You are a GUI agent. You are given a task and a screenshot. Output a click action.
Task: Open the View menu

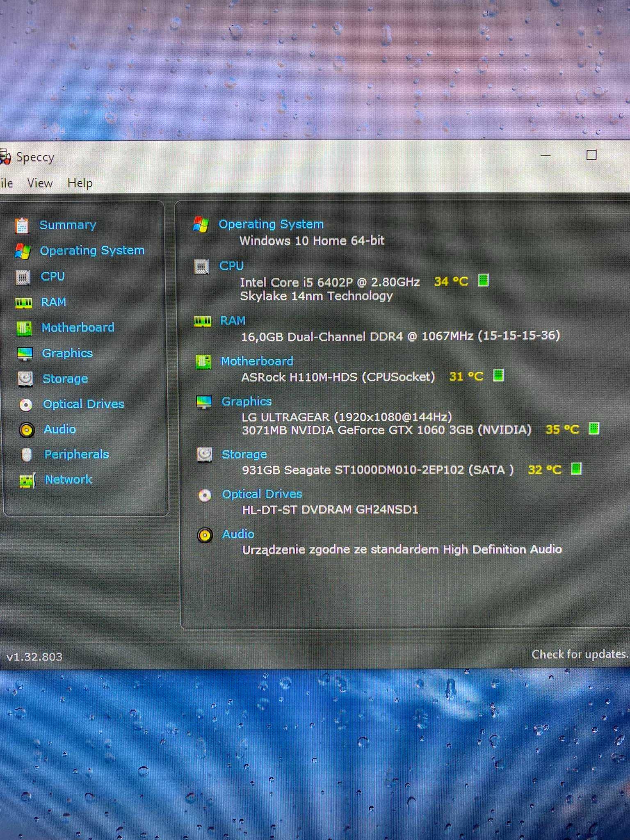coord(40,183)
